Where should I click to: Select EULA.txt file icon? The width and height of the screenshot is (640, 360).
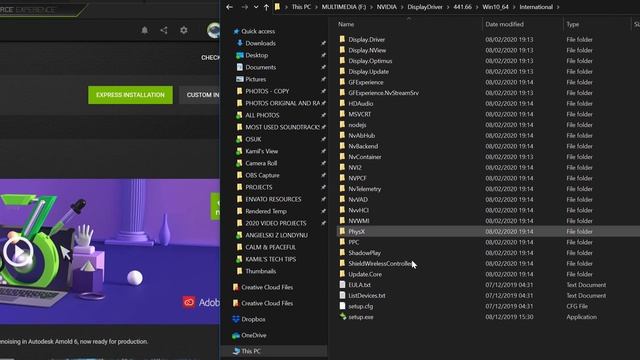(x=342, y=284)
